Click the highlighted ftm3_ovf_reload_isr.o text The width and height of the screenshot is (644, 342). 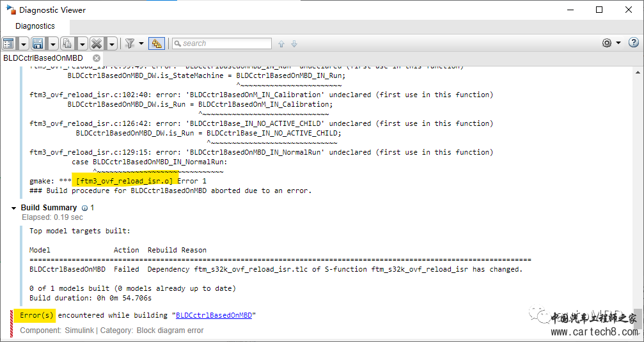[125, 181]
